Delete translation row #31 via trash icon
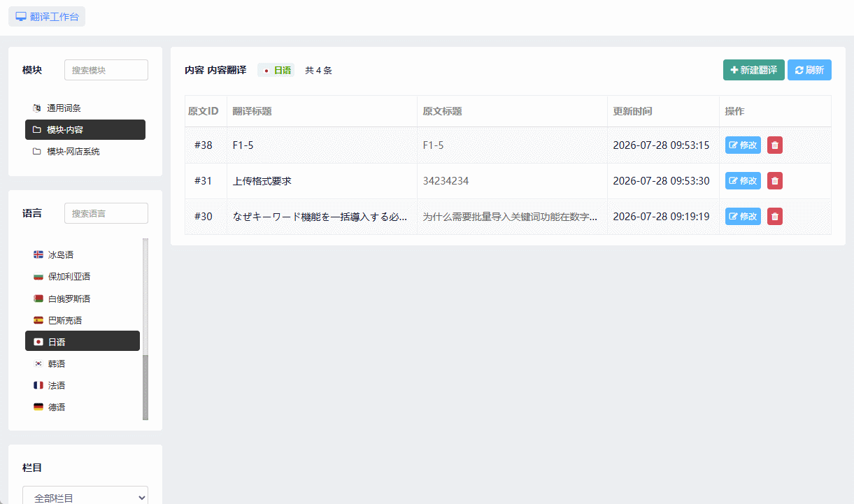Screen dimensions: 854x504 (x=775, y=180)
